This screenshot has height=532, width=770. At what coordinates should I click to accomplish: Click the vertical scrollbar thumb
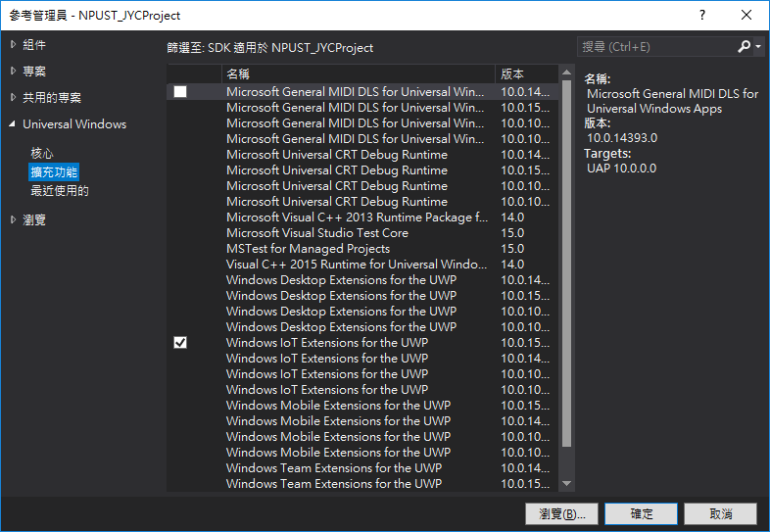click(566, 264)
